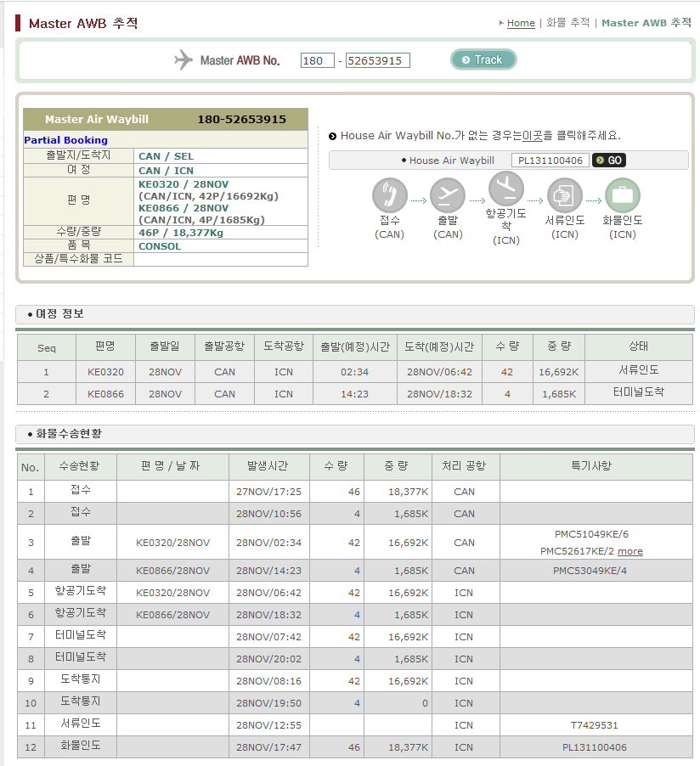Screen dimensions: 700x766
Task: Click flight 'KE0320' in the 여정 정보 table
Action: (x=105, y=372)
